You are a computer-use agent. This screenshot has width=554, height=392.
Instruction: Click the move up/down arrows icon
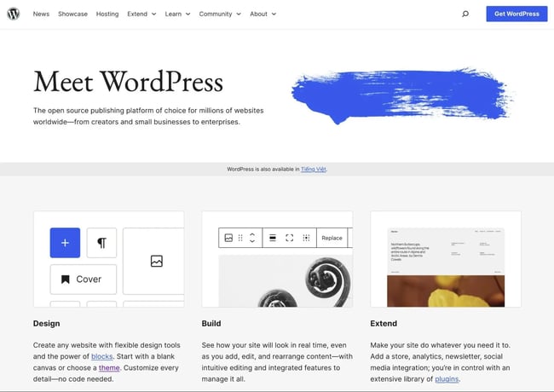(x=252, y=238)
